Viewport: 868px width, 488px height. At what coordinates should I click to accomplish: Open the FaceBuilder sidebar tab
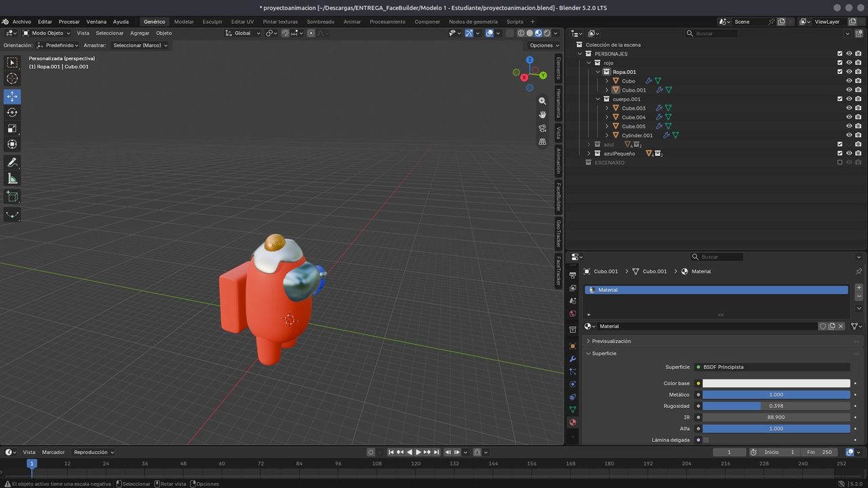click(x=559, y=197)
